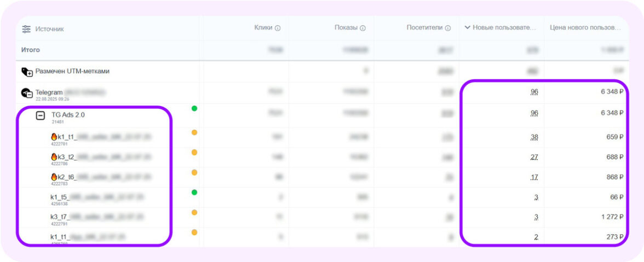
Task: Open the 27 new users value link
Action: pyautogui.click(x=534, y=157)
